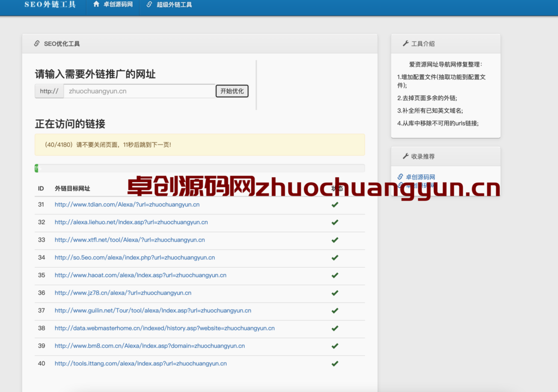Viewport: 558px width, 392px height.
Task: Open the www.xtfl.net tool link
Action: tap(130, 240)
